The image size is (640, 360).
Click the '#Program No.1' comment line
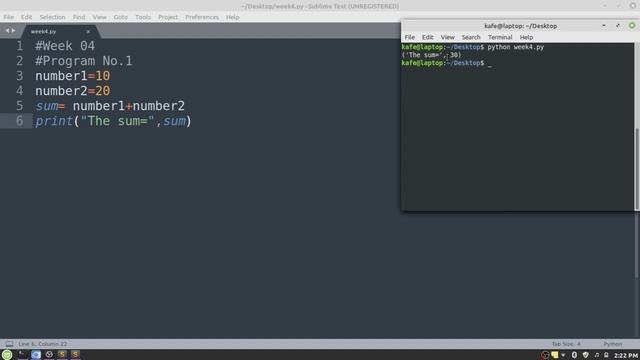tap(84, 61)
